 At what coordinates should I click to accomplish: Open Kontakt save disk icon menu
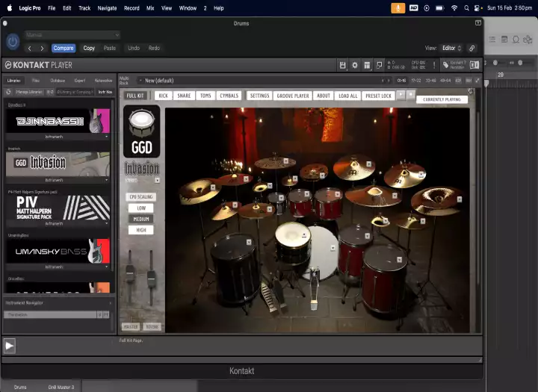click(342, 65)
